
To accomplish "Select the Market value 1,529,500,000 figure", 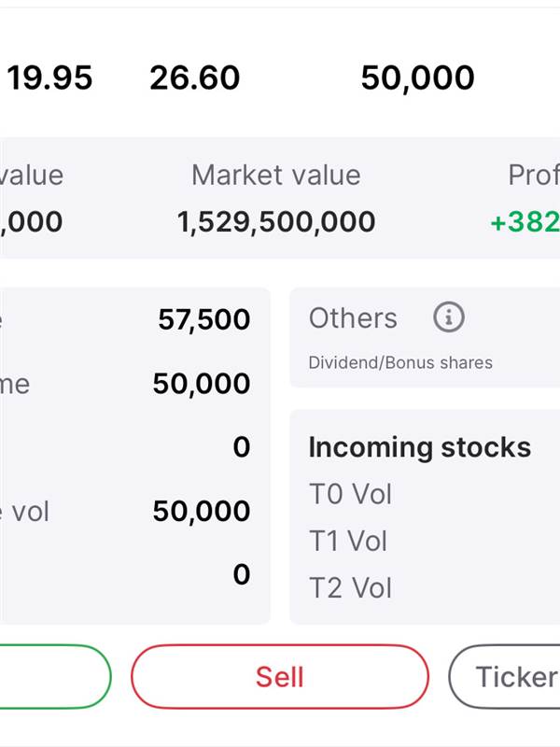I will (276, 222).
